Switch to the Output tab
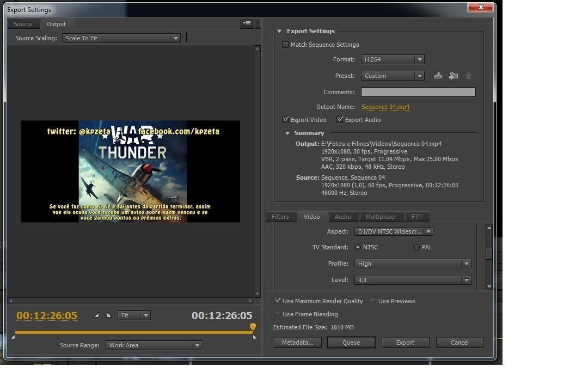The width and height of the screenshot is (588, 392). coord(56,24)
